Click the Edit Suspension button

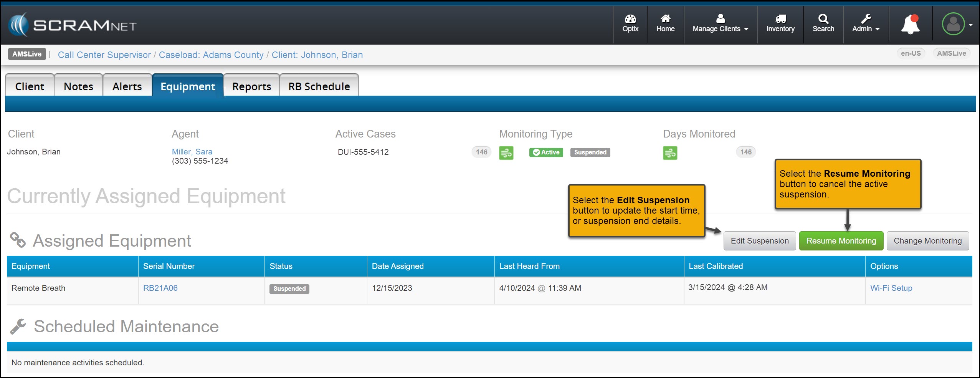(759, 241)
